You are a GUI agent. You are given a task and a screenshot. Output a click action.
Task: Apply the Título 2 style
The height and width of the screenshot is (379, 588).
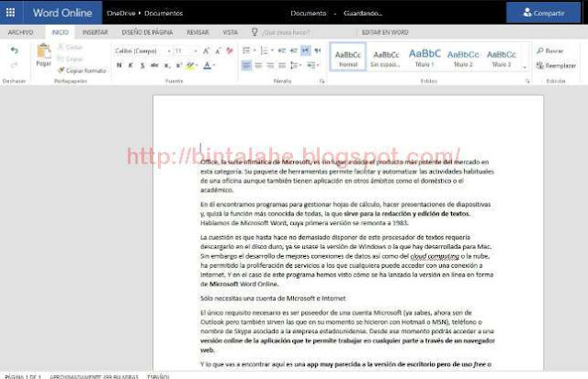[463, 57]
